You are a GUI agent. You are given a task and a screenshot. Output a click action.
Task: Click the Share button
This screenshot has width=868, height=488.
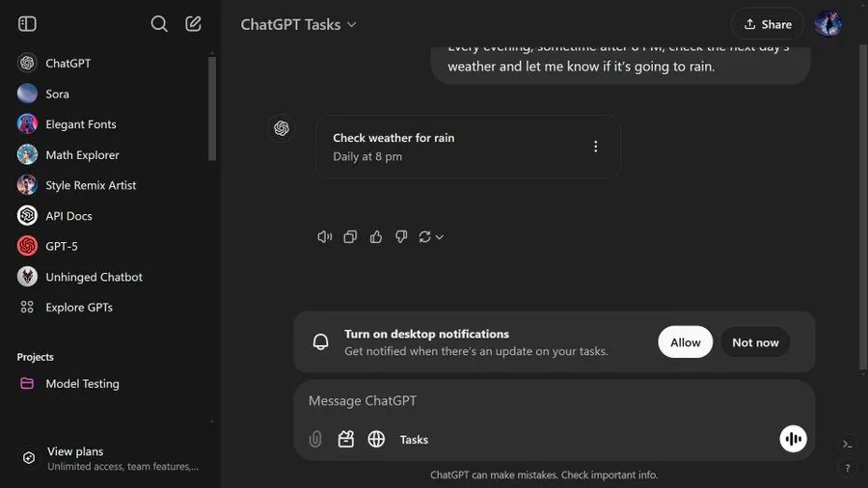click(x=768, y=24)
